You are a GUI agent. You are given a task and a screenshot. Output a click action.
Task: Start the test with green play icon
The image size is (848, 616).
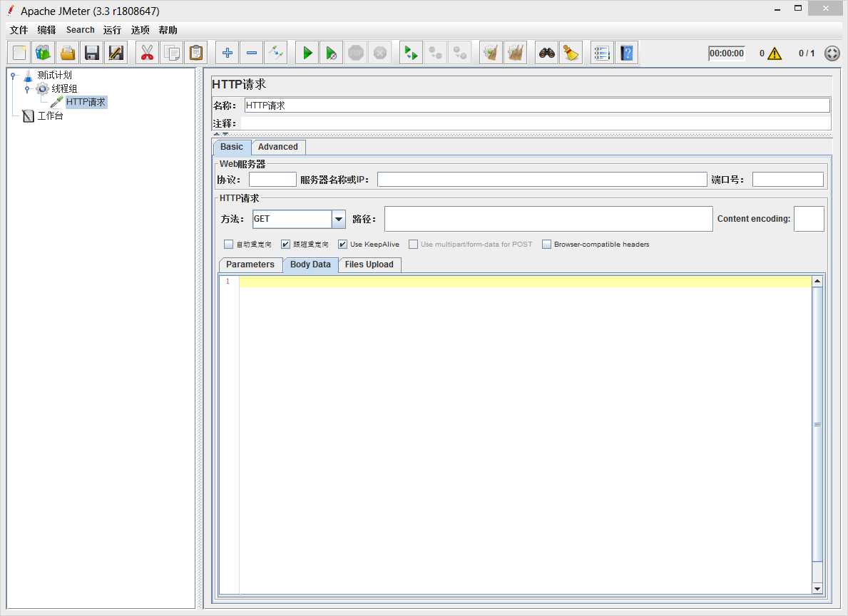coord(307,53)
